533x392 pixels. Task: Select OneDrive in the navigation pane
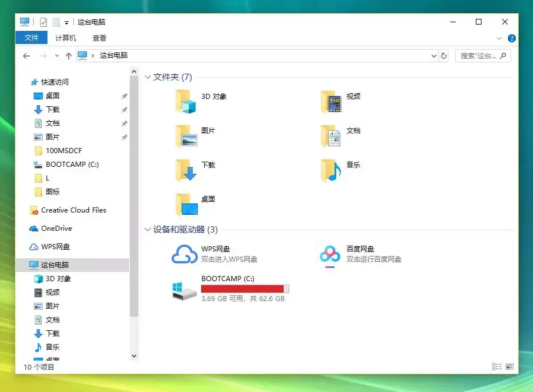56,229
